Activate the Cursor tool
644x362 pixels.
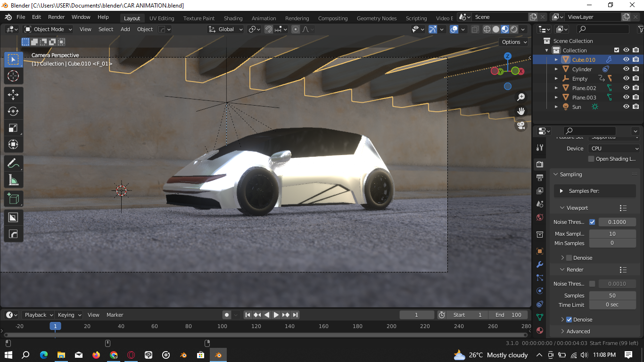click(x=13, y=76)
